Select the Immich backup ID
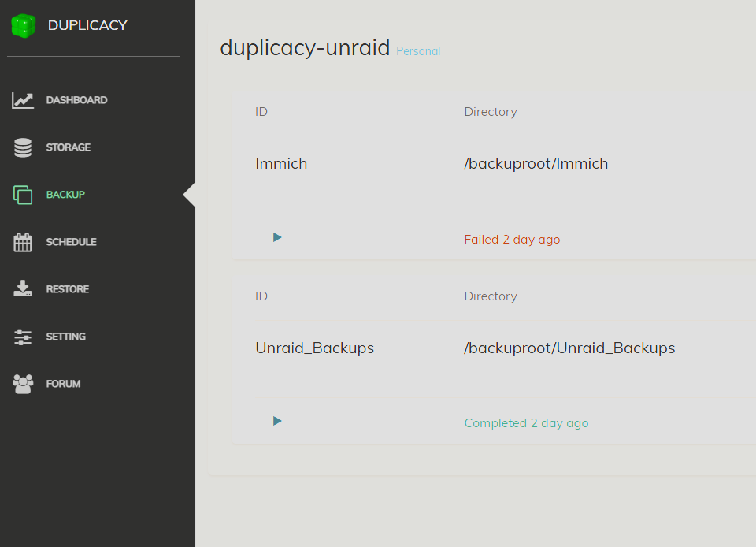Viewport: 756px width, 547px height. (281, 164)
